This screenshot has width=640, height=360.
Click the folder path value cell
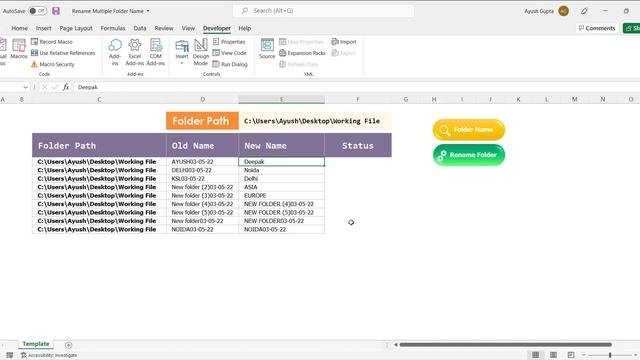point(315,121)
